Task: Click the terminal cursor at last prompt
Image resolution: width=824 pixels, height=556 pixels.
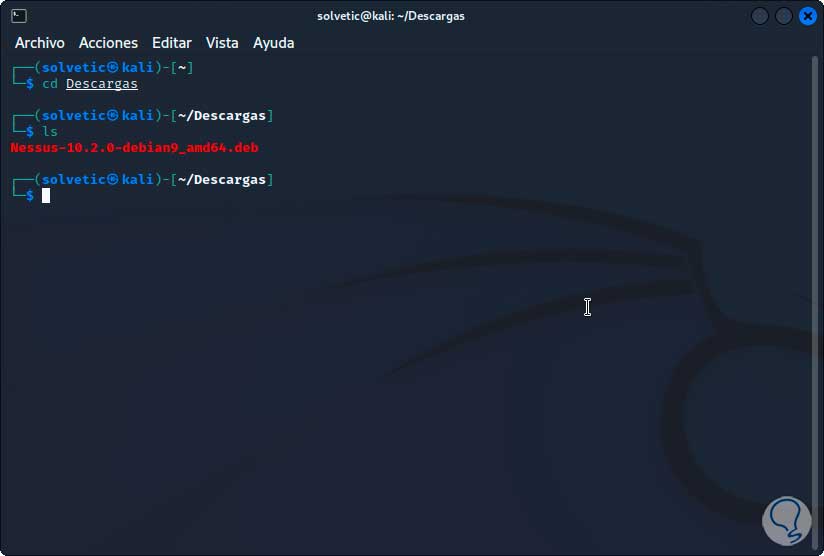Action: pyautogui.click(x=46, y=195)
